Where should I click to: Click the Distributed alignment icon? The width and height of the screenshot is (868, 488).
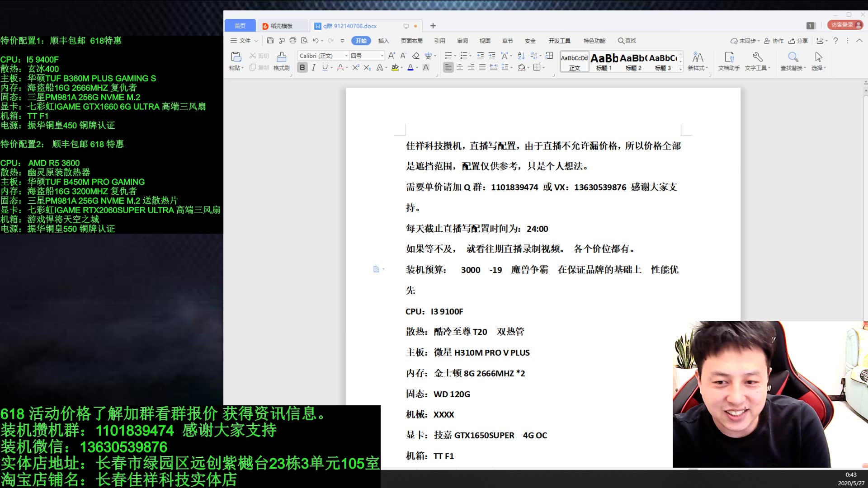pyautogui.click(x=494, y=67)
